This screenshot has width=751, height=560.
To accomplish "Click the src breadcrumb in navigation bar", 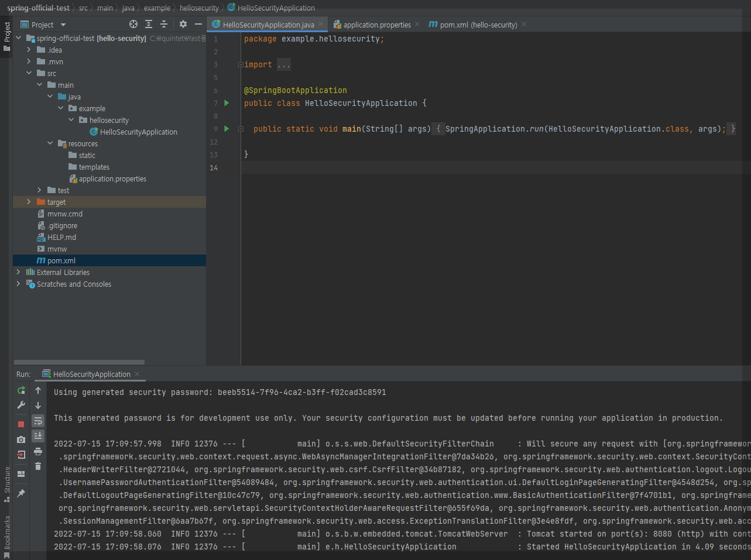I will click(83, 8).
